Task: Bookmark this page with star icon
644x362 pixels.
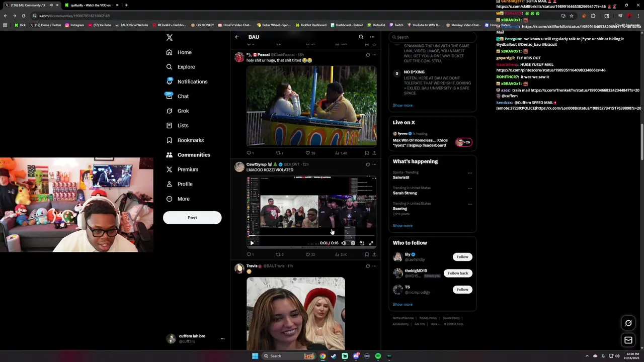Action: (x=572, y=16)
